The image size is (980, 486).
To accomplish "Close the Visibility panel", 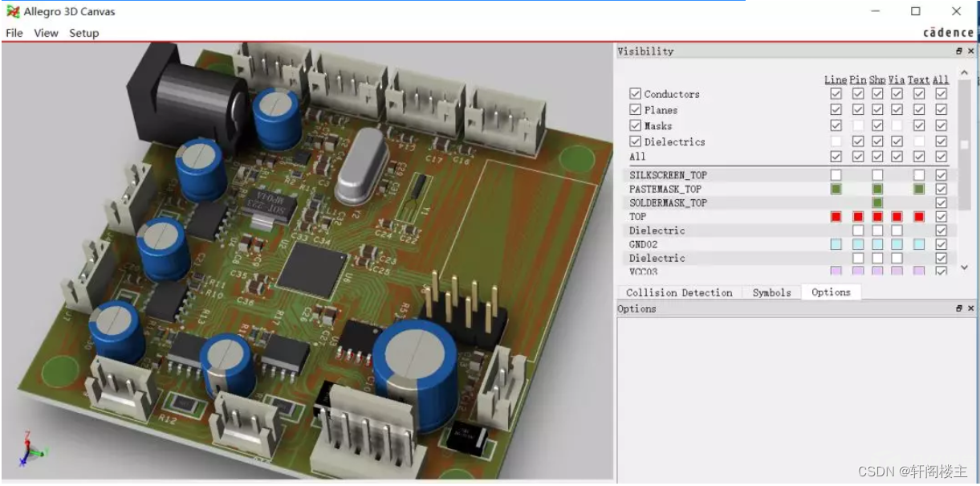I will (x=970, y=51).
